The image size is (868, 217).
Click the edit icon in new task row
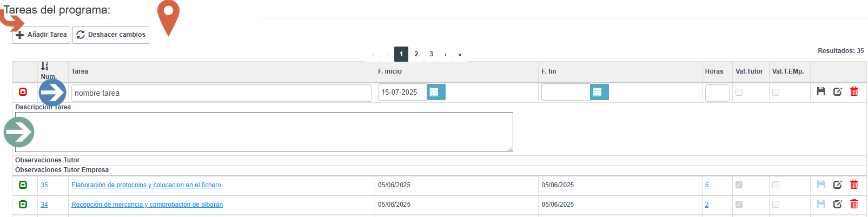pos(838,91)
